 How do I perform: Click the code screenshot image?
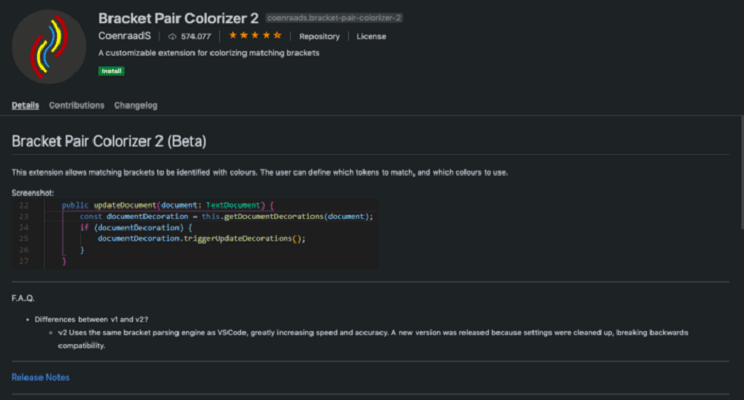(x=195, y=234)
